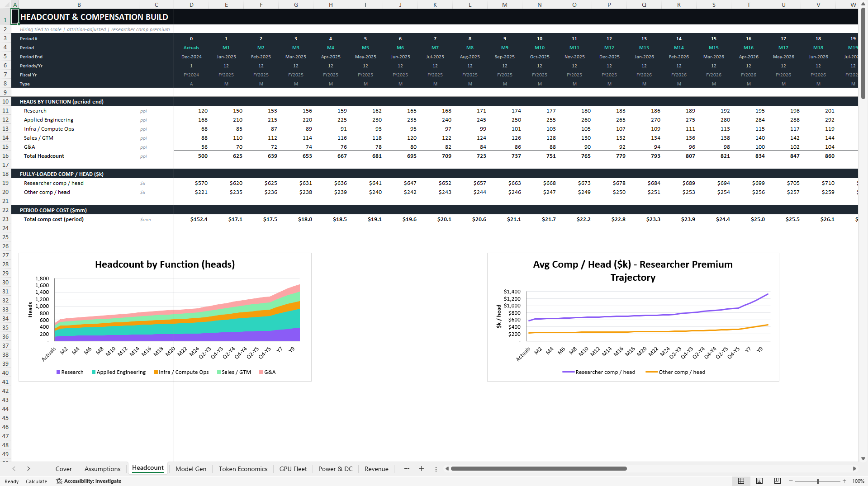Click Researcher comp / head legend entry

598,372
